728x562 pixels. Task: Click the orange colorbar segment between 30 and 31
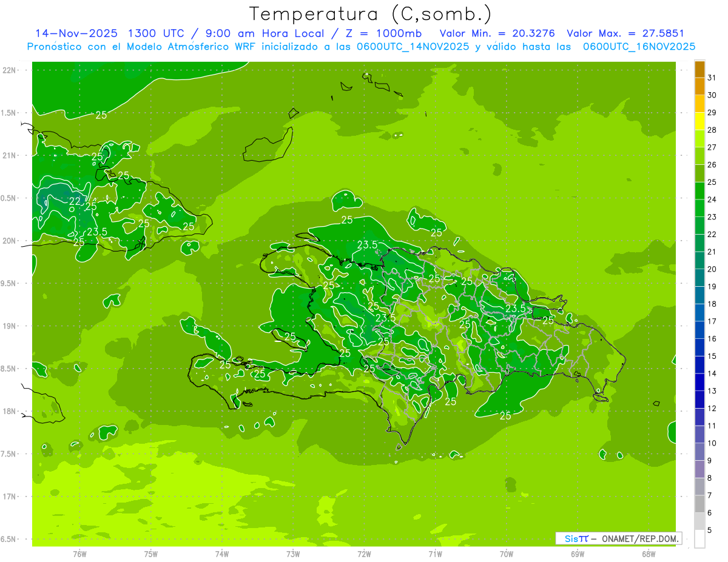pyautogui.click(x=699, y=87)
